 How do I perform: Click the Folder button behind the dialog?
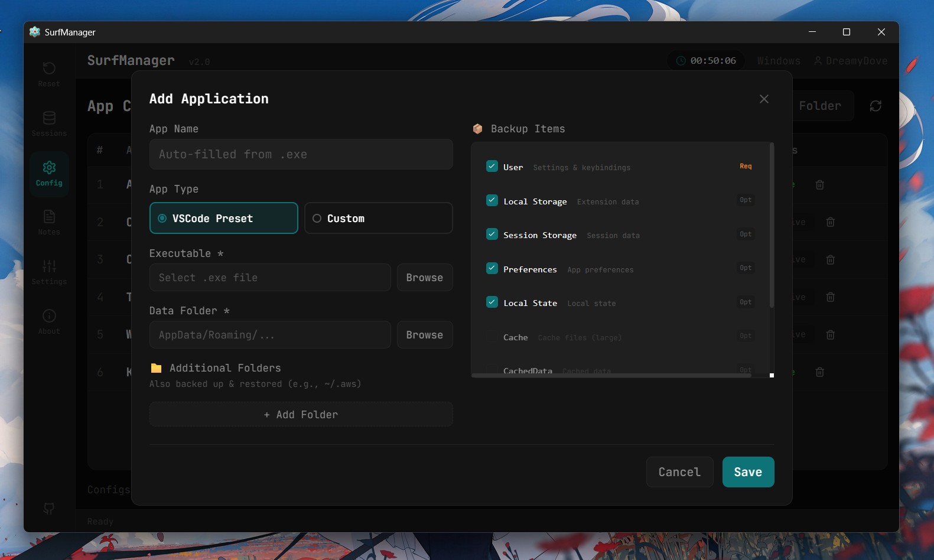tap(823, 106)
